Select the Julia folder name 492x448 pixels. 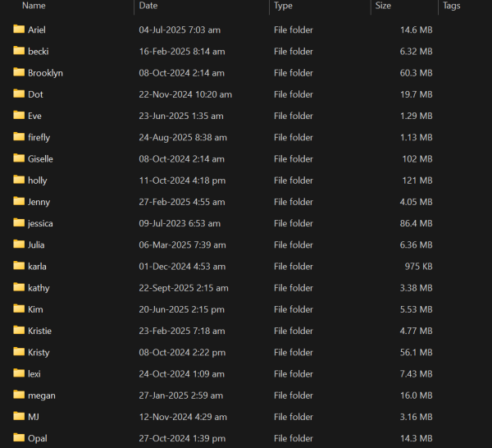coord(36,245)
